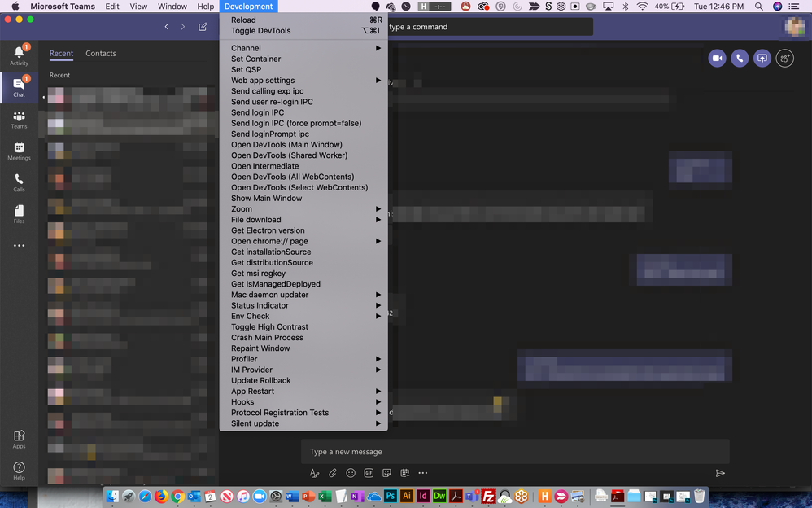Choose Open DevTools (Main Window)
812x508 pixels.
click(x=303, y=145)
